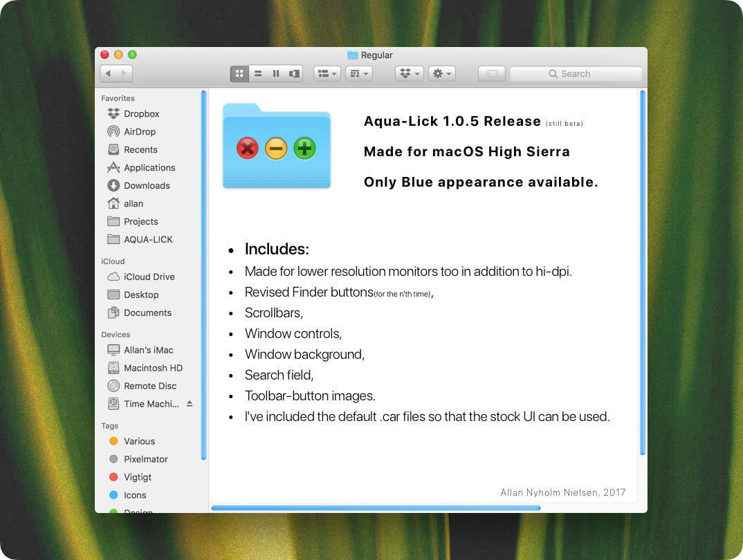Screen dimensions: 743x560
Task: Click "Only Blue appearance available." text
Action: [x=481, y=182]
